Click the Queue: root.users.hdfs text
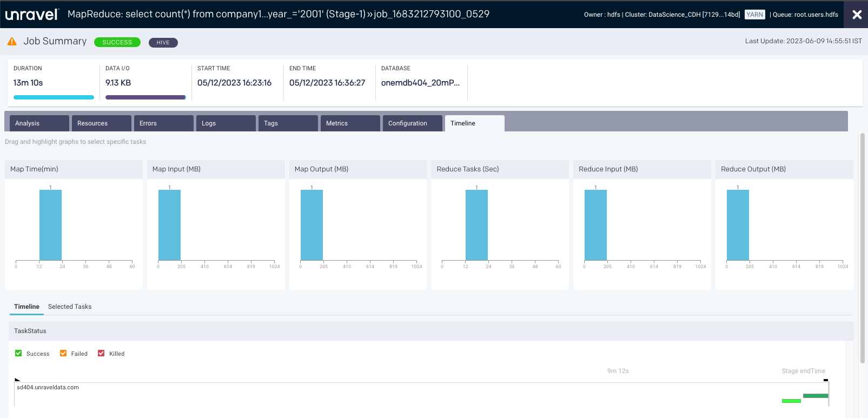 (805, 15)
